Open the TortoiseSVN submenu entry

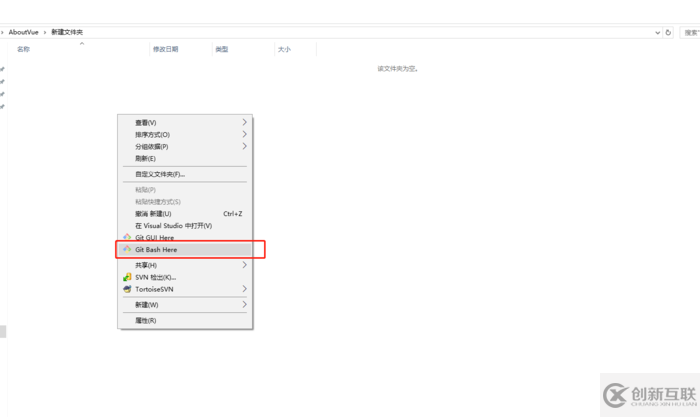point(185,289)
